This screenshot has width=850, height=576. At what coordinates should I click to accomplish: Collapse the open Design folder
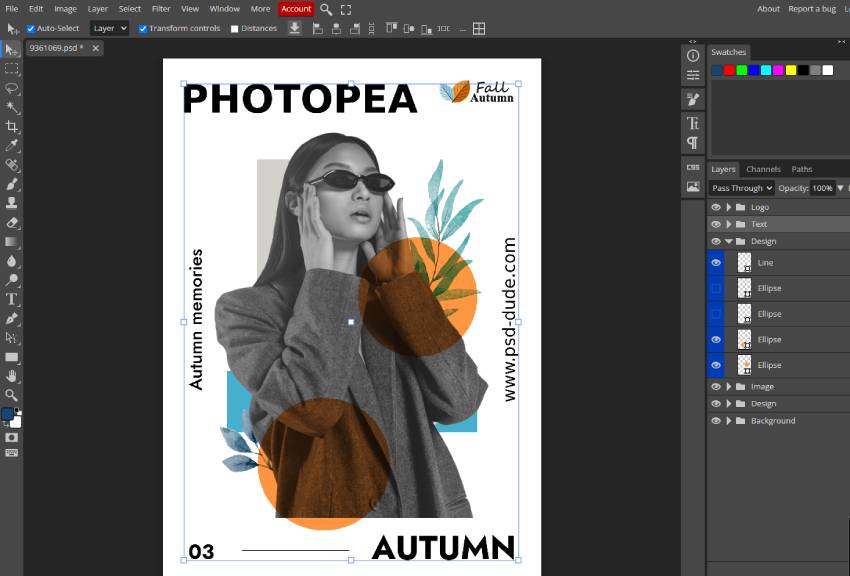point(729,242)
